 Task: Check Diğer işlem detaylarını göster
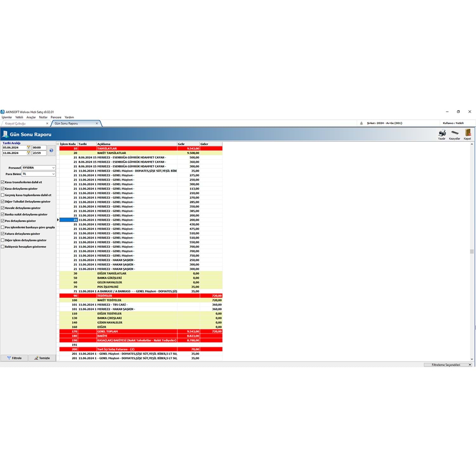tap(3, 240)
